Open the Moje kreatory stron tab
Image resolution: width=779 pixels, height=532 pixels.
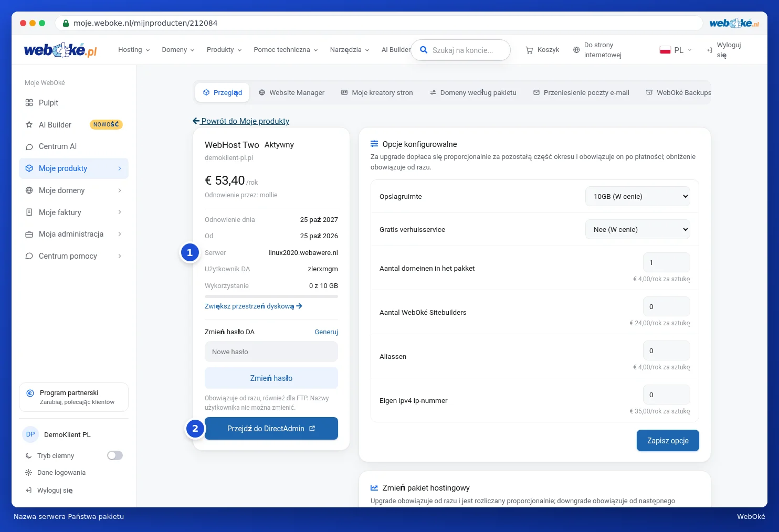tap(377, 92)
